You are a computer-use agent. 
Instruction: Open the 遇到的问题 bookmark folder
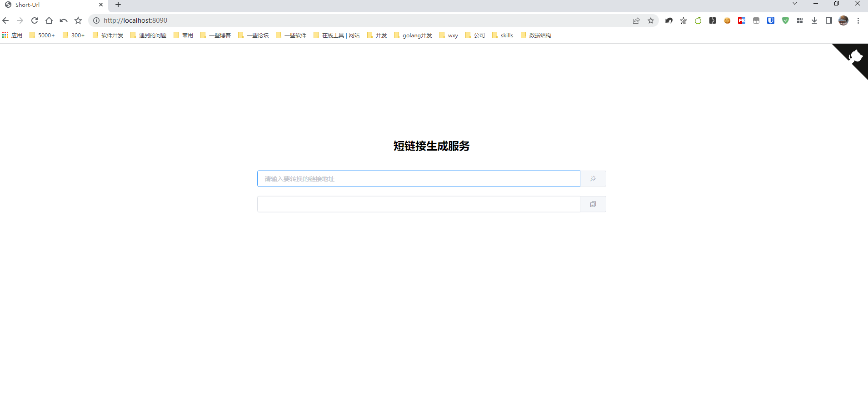tap(148, 35)
